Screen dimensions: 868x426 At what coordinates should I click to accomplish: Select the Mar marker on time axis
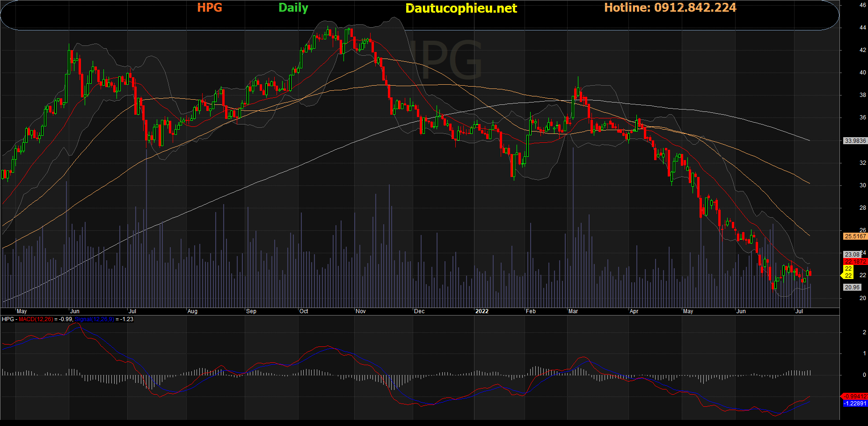(573, 311)
